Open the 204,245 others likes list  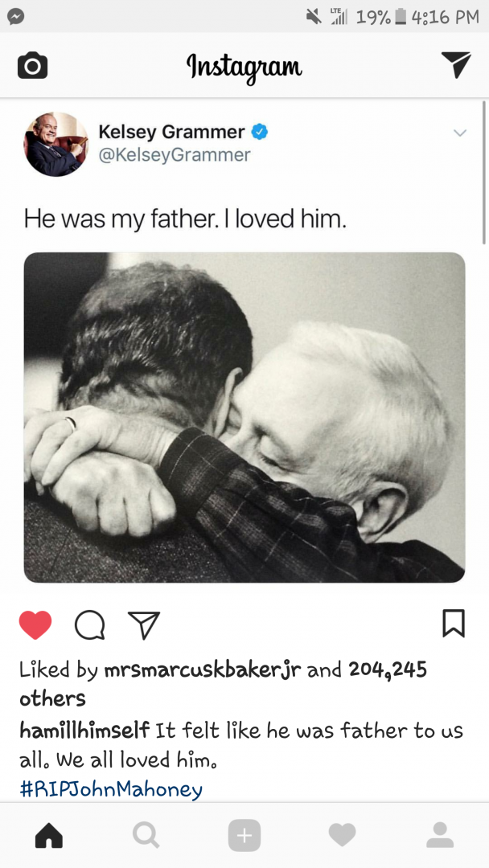(223, 684)
